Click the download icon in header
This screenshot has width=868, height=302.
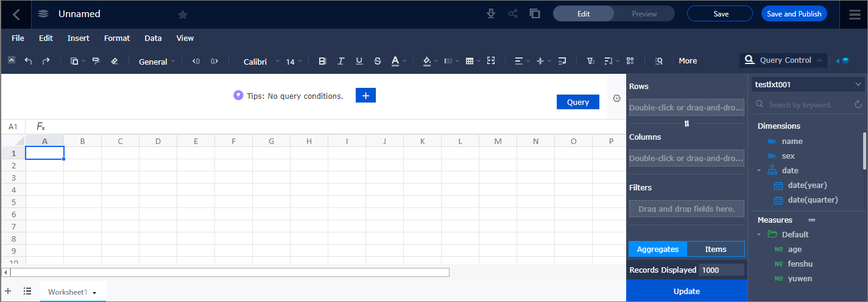point(492,13)
